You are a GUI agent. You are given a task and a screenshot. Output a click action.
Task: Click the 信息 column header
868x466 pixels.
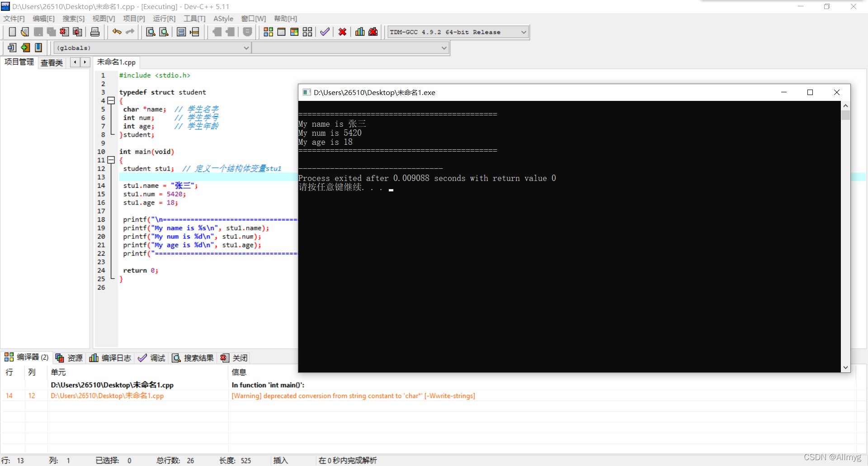239,372
